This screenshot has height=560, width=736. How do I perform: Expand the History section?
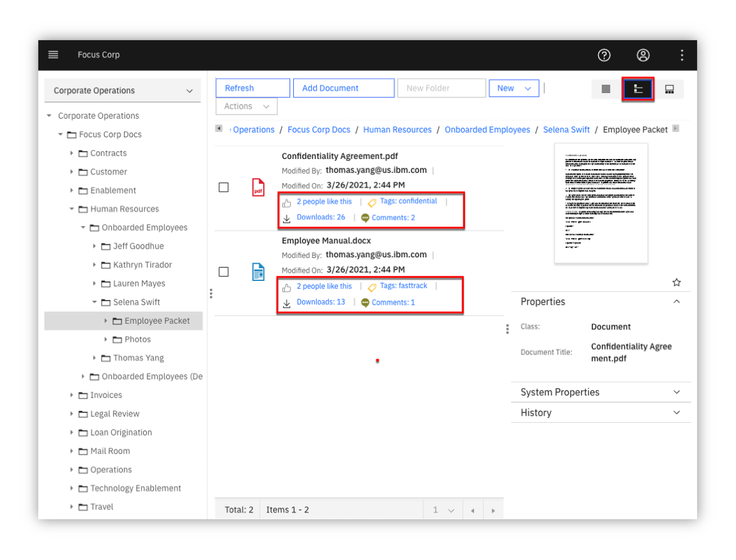pos(601,412)
